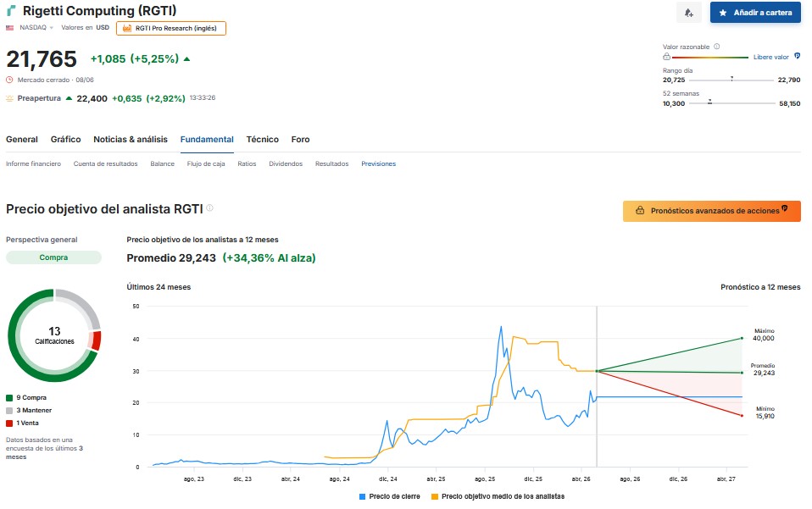Screen dimensions: 812x509
Task: Click the Mínimo 15,910 forecast label
Action: coord(765,412)
